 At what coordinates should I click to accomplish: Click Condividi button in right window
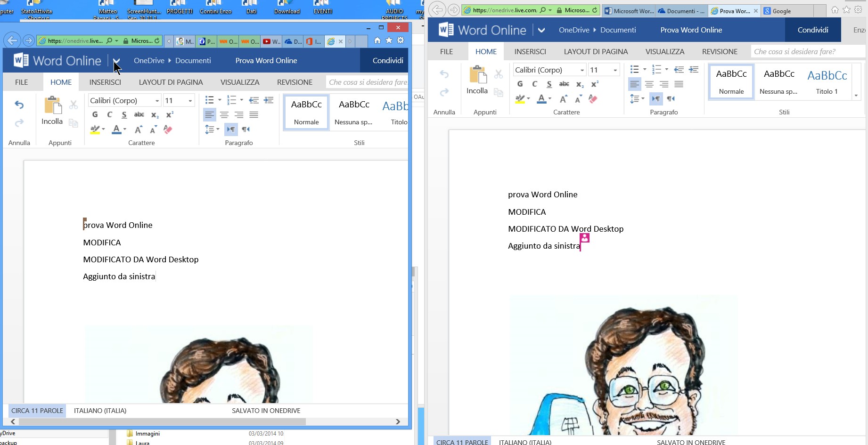pos(812,30)
